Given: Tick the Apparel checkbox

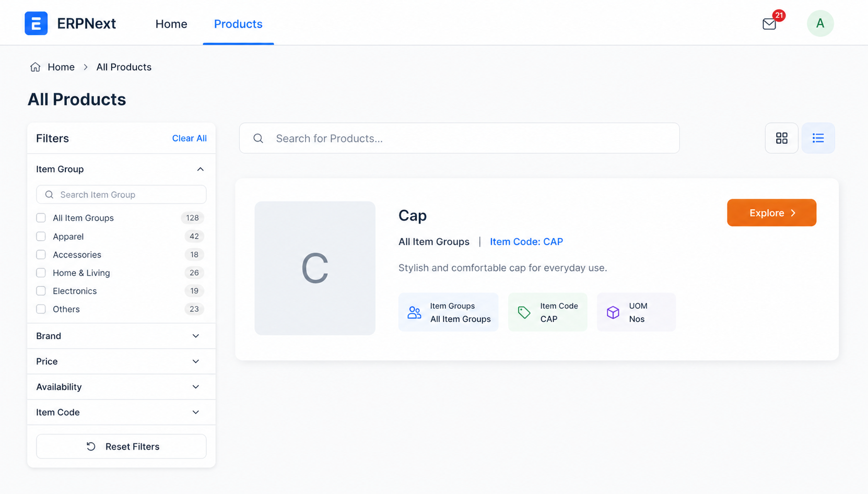Looking at the screenshot, I should pyautogui.click(x=41, y=237).
